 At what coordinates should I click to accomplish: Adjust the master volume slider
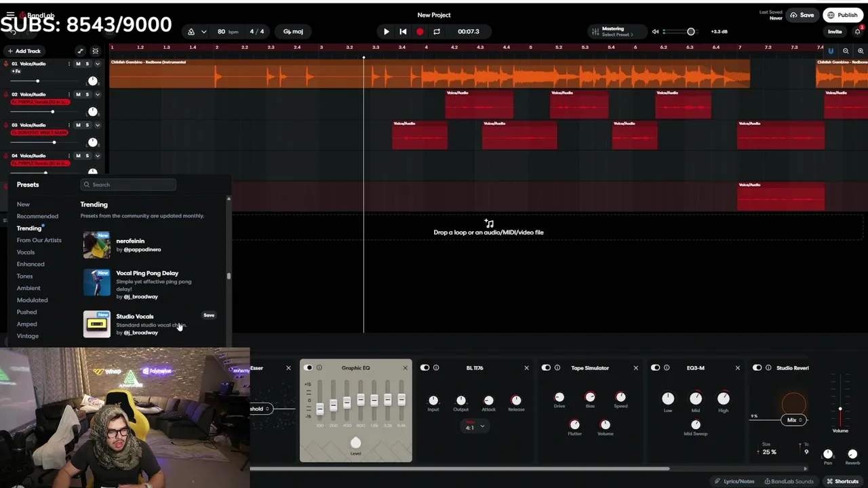pyautogui.click(x=681, y=31)
